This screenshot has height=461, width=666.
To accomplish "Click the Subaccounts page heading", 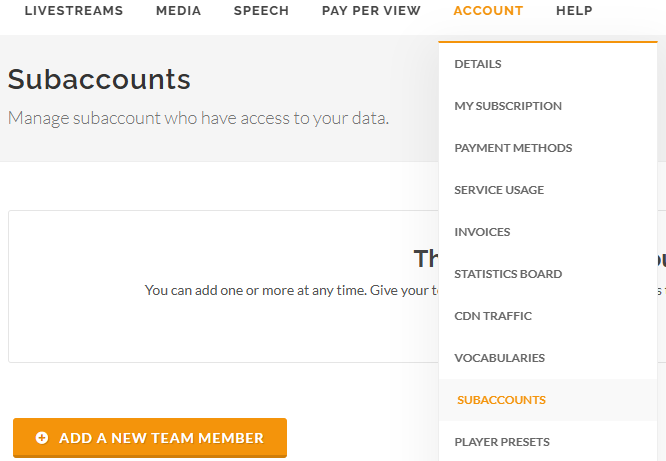I will [99, 79].
